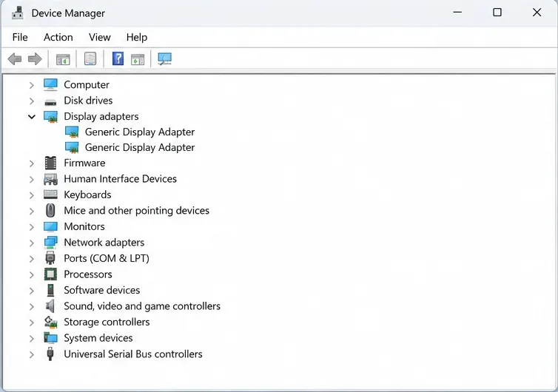This screenshot has height=392, width=558.
Task: Expand the System devices node
Action: click(x=31, y=338)
